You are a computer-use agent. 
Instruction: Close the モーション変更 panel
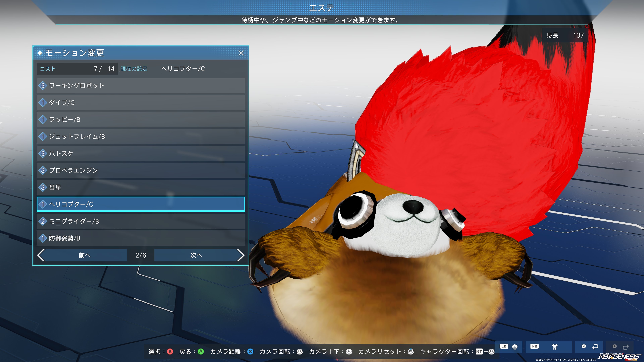point(241,53)
